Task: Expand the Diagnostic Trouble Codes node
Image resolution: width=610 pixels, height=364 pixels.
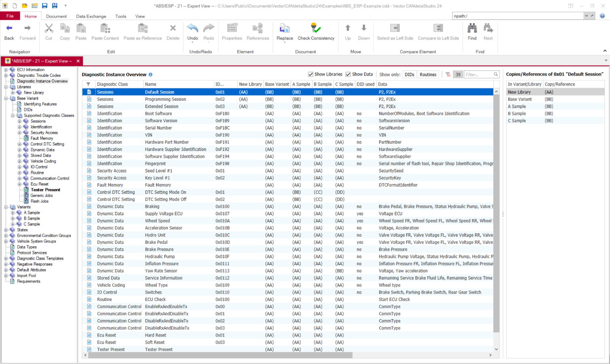Action: click(x=6, y=75)
